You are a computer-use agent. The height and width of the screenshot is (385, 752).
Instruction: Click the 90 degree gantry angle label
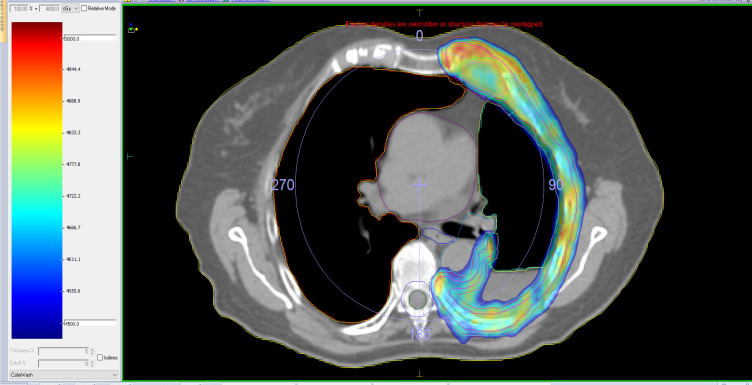point(555,185)
